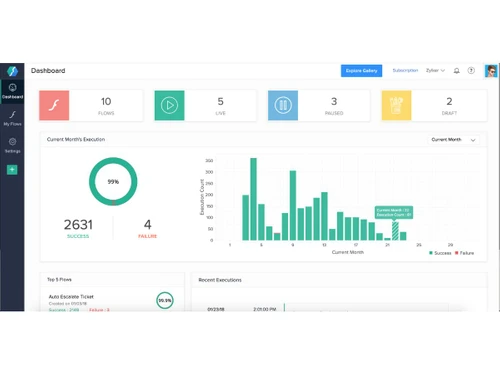
Task: Click the Recent Executions heading
Action: [220, 280]
